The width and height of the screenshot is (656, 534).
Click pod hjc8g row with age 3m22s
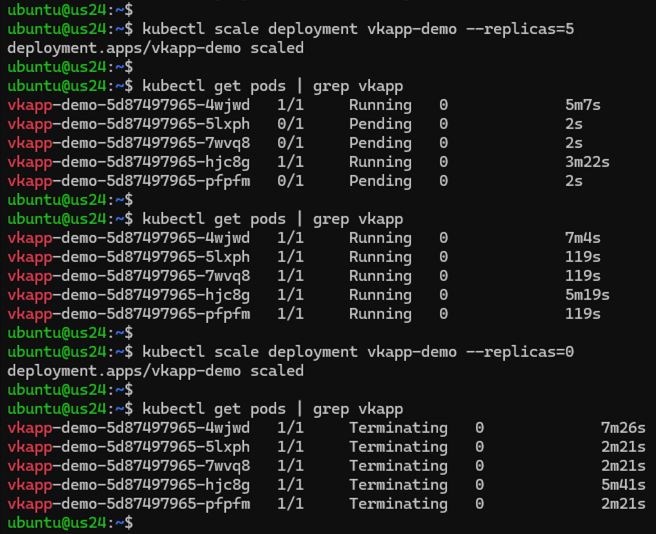tap(309, 162)
